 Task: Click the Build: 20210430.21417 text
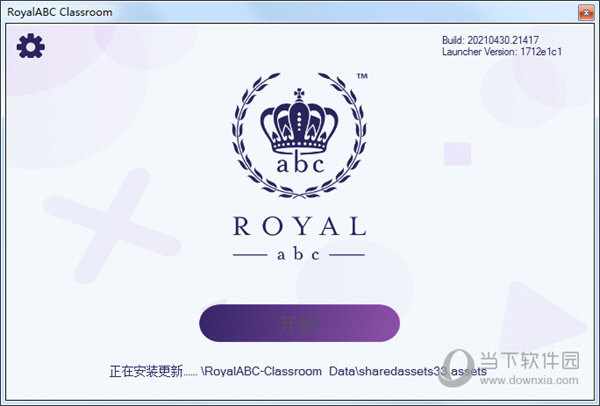pyautogui.click(x=490, y=40)
